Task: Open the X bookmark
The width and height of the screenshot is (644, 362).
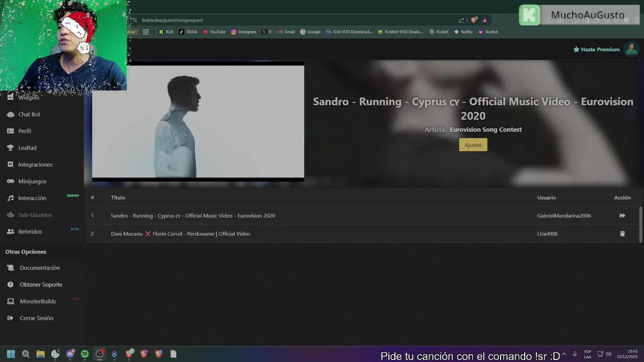Action: pos(267,32)
